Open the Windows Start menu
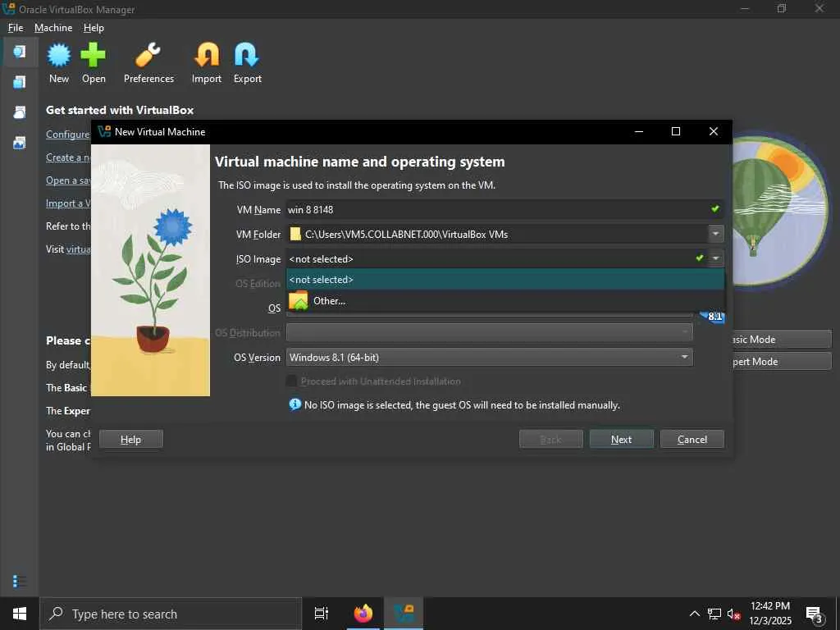The height and width of the screenshot is (630, 840). click(20, 614)
